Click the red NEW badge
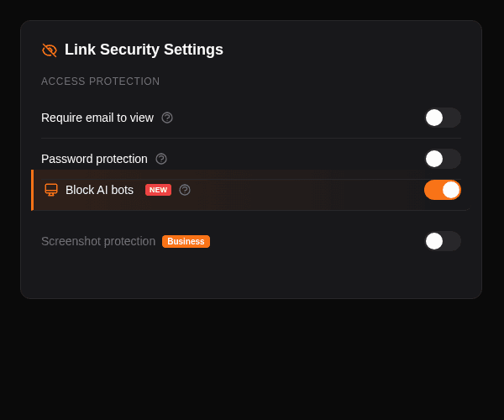Viewport: 504px width, 420px height. (x=158, y=190)
